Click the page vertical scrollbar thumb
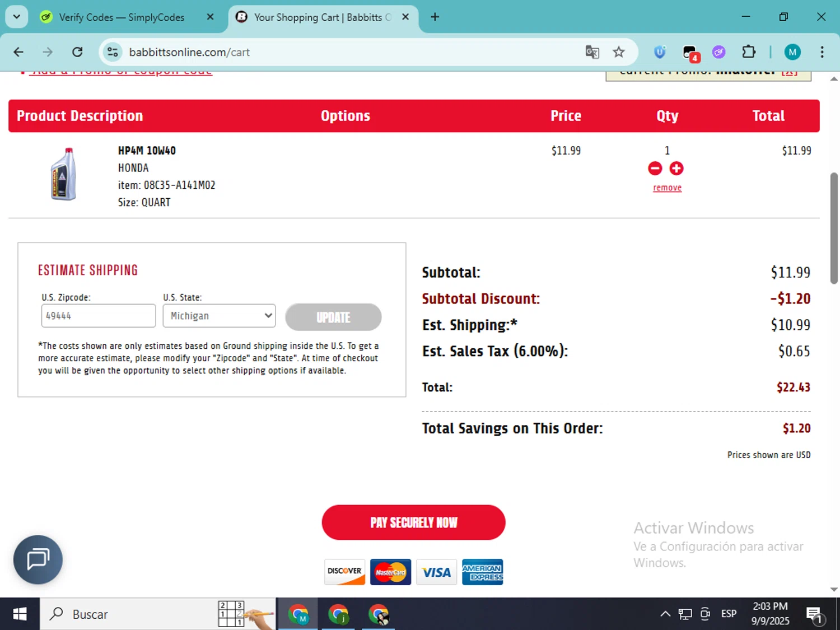The image size is (840, 630). point(834,228)
